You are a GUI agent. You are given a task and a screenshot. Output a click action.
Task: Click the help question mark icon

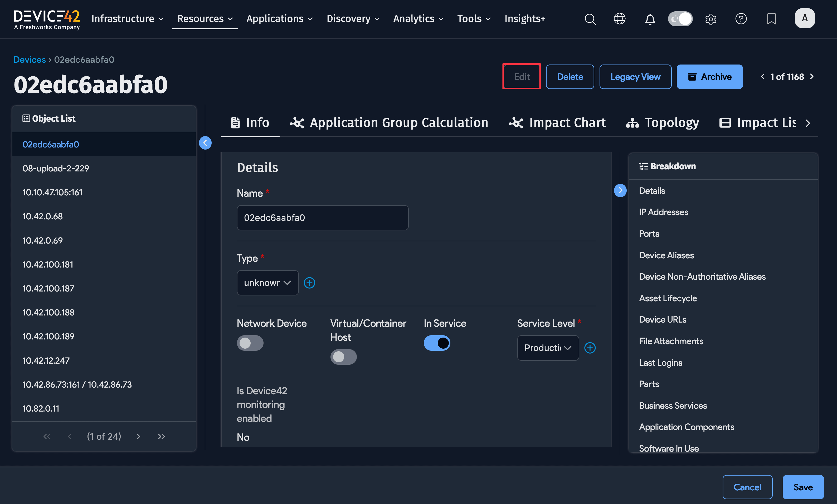tap(741, 19)
